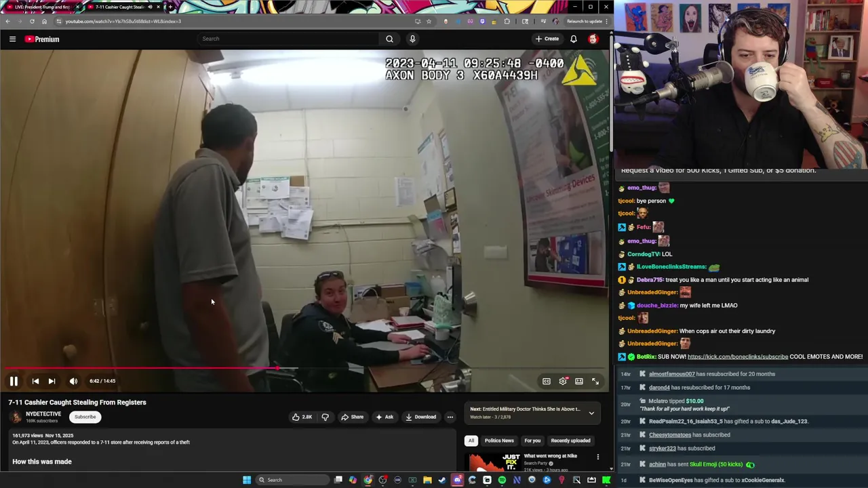Skip to the next video in playlist
The height and width of the screenshot is (488, 868).
click(x=52, y=381)
